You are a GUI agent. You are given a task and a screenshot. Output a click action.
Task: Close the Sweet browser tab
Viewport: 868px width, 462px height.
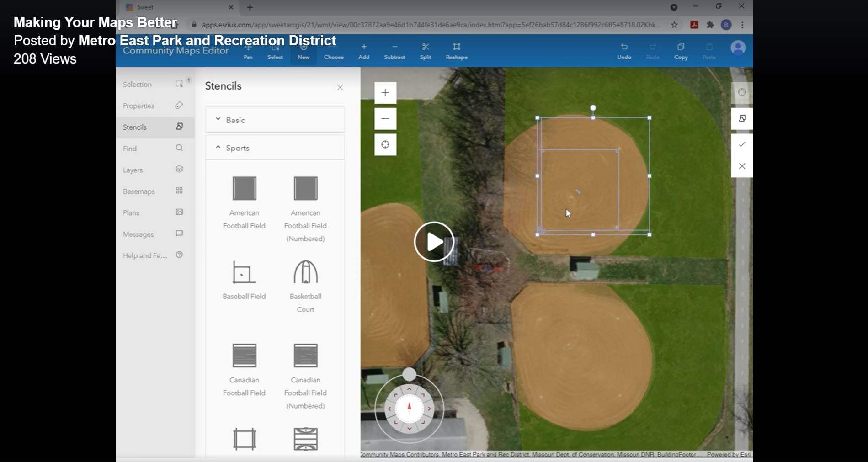231,7
